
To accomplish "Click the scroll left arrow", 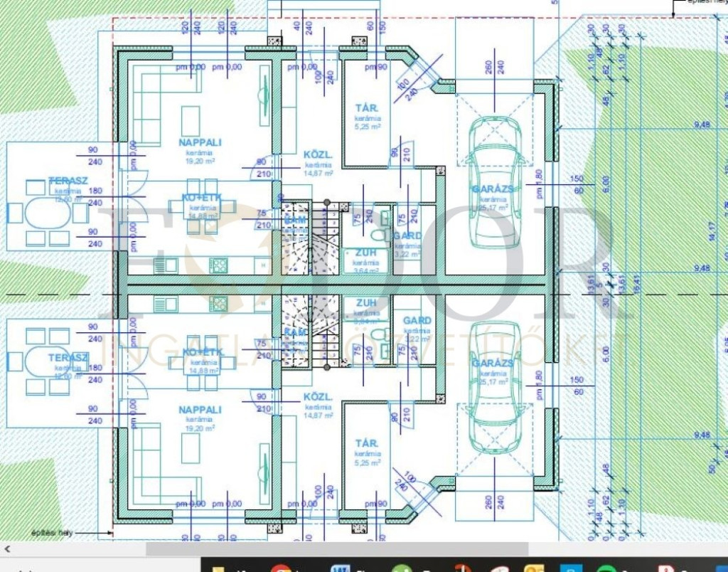I will pos(8,549).
